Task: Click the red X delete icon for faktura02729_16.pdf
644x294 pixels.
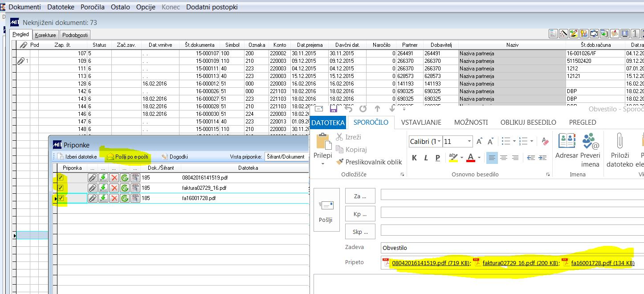Action: [114, 188]
